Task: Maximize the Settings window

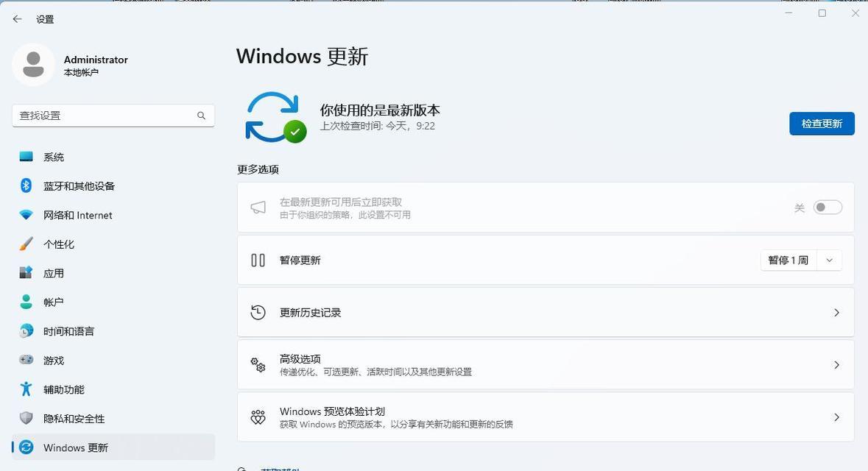Action: tap(822, 13)
